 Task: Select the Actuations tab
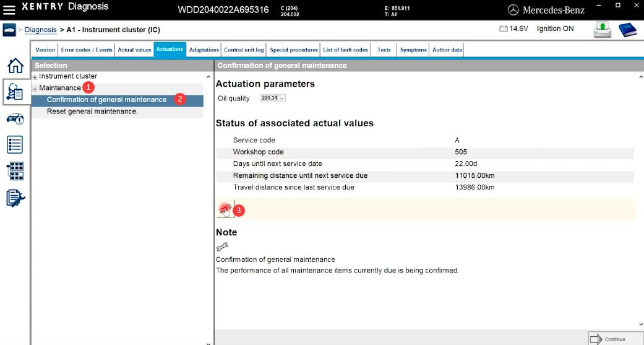click(x=170, y=49)
